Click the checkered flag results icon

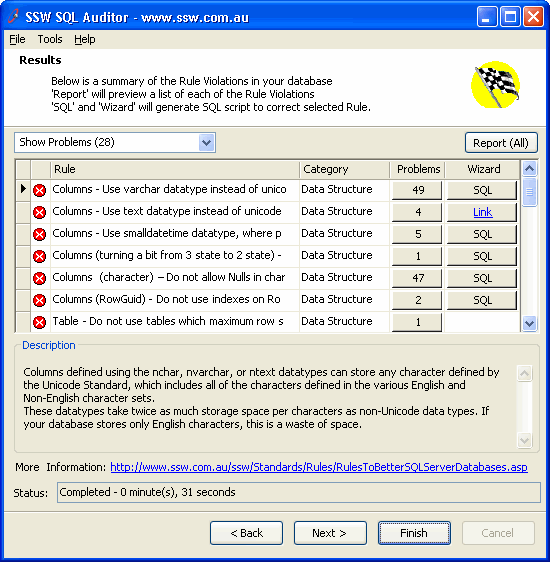coord(496,85)
